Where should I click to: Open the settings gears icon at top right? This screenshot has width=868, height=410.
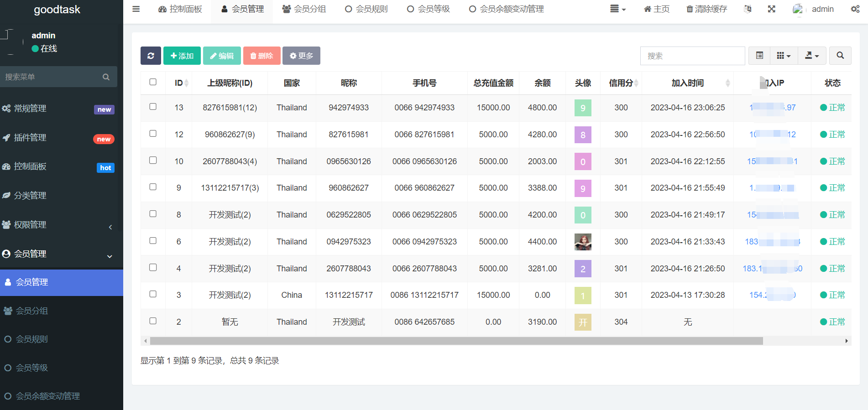855,9
